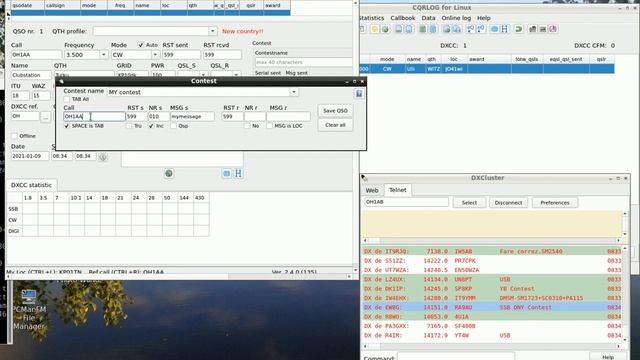Viewport: 640px width, 360px height.
Task: Click the H icon in the CQRLOG toolbar
Action: [x=504, y=29]
